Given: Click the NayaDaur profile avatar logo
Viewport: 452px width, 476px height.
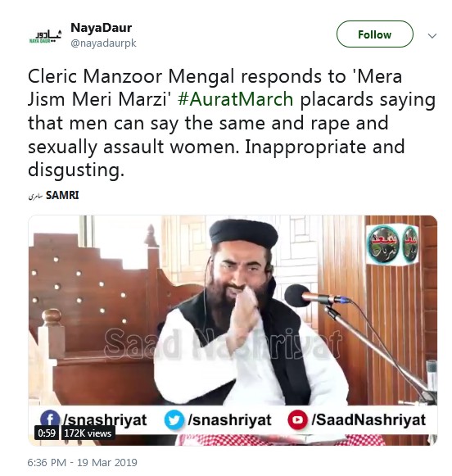Looking at the screenshot, I should tap(45, 36).
